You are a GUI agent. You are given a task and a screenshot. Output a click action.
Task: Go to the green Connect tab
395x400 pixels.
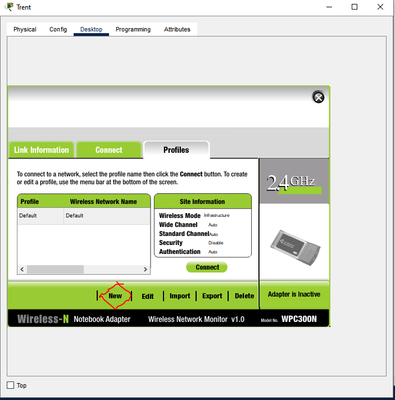point(109,150)
